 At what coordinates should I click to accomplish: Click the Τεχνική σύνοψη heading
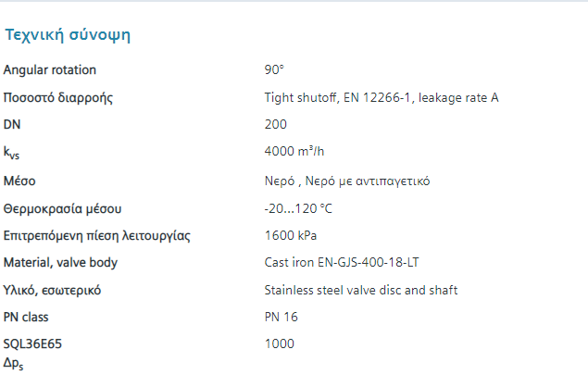point(68,35)
